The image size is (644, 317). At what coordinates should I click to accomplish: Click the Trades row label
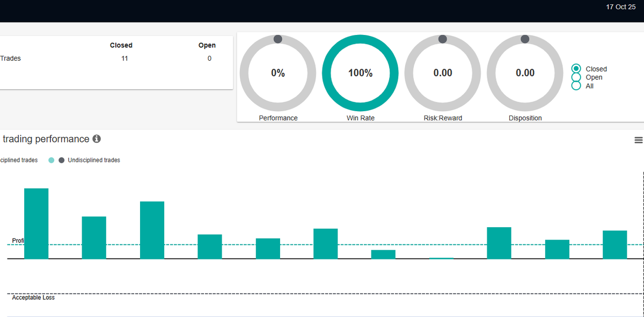[x=11, y=59]
